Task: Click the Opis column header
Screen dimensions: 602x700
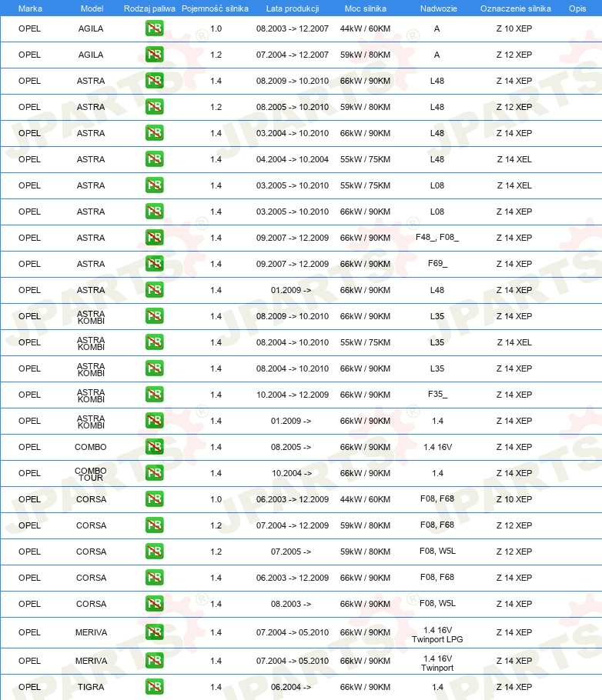Action: click(577, 8)
